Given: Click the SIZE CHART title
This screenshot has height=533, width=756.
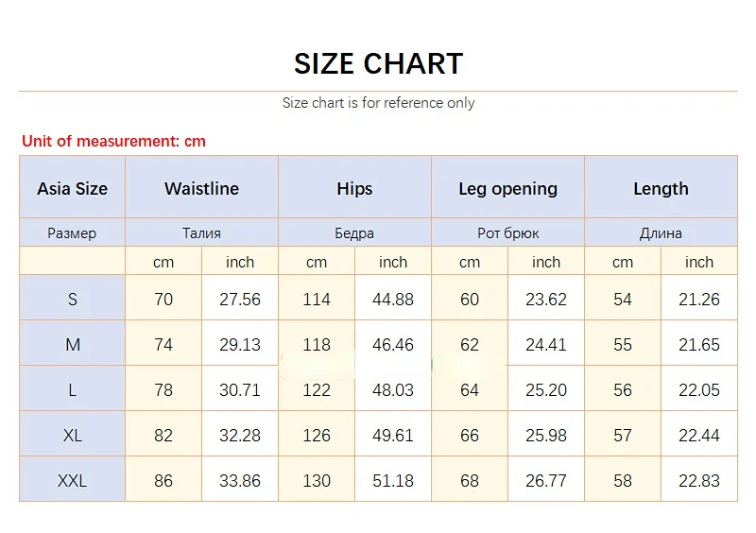Looking at the screenshot, I should [378, 63].
